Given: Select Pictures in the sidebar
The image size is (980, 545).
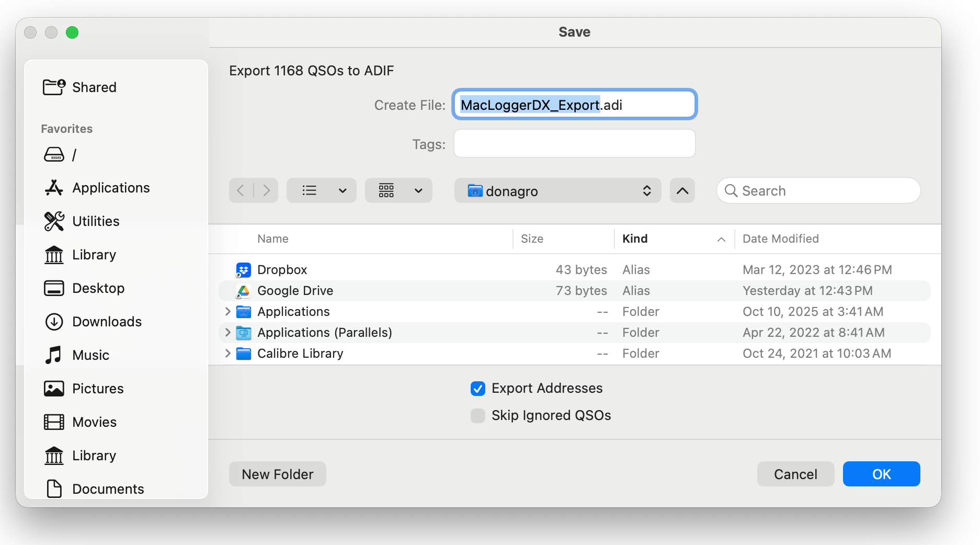Looking at the screenshot, I should (97, 389).
